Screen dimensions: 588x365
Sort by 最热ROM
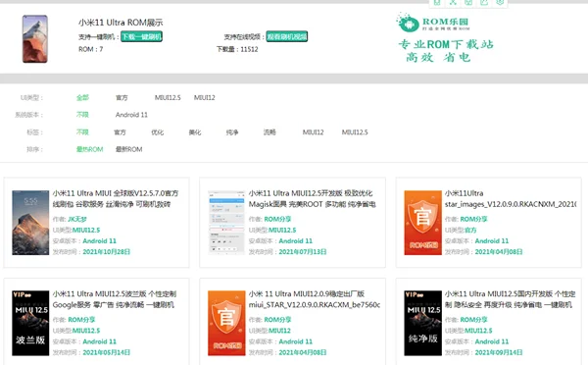click(x=89, y=149)
